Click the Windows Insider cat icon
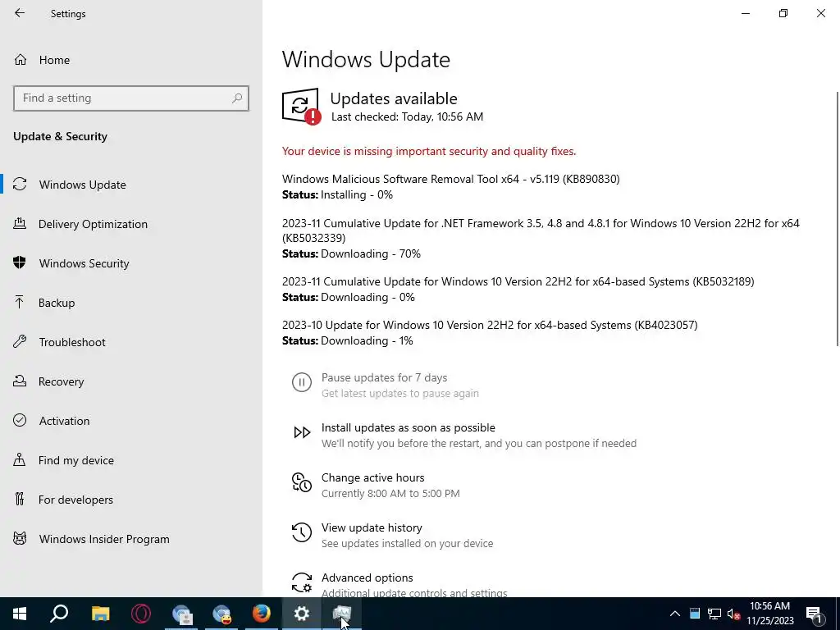Image resolution: width=840 pixels, height=630 pixels. click(x=20, y=538)
